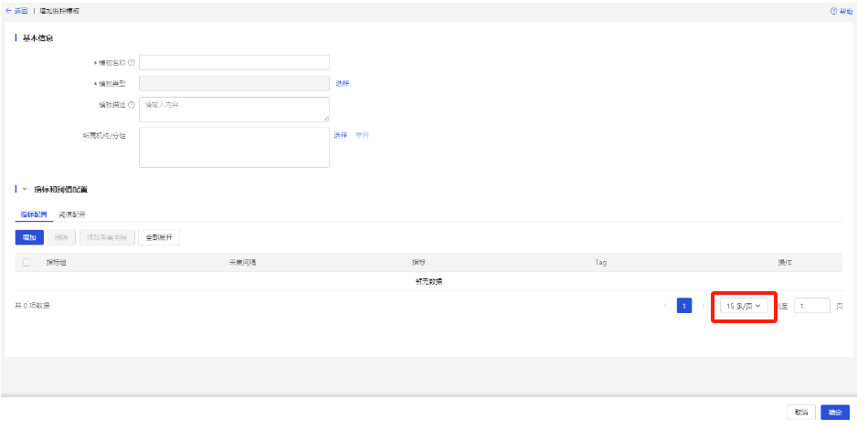The width and height of the screenshot is (868, 429).
Task: Collapse the 指标和阈值配置 section
Action: click(25, 189)
